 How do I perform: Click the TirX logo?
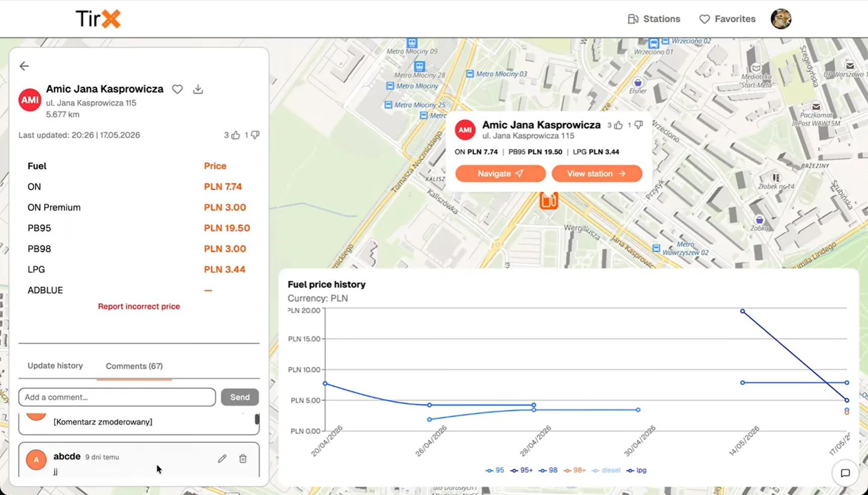99,19
